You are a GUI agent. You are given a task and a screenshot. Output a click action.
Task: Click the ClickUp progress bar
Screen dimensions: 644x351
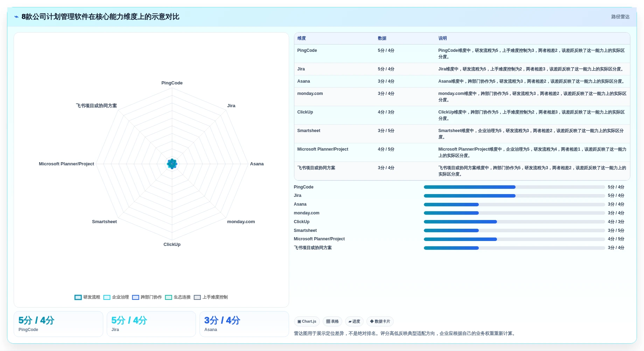[x=514, y=222]
